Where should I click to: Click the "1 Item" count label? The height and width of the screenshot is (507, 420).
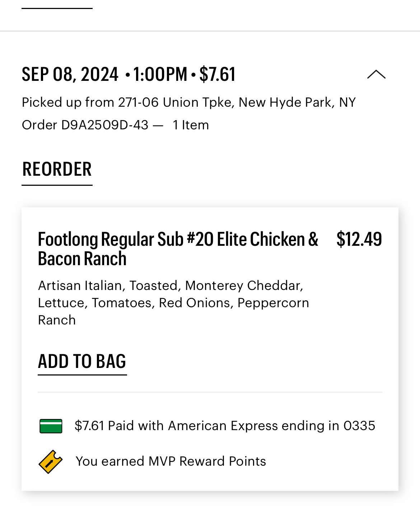tap(191, 125)
